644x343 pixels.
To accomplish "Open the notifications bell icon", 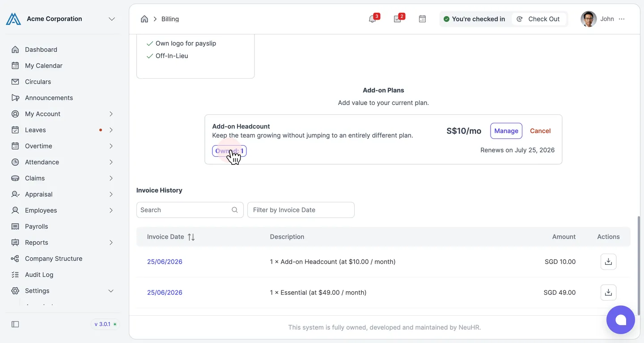I will (372, 19).
